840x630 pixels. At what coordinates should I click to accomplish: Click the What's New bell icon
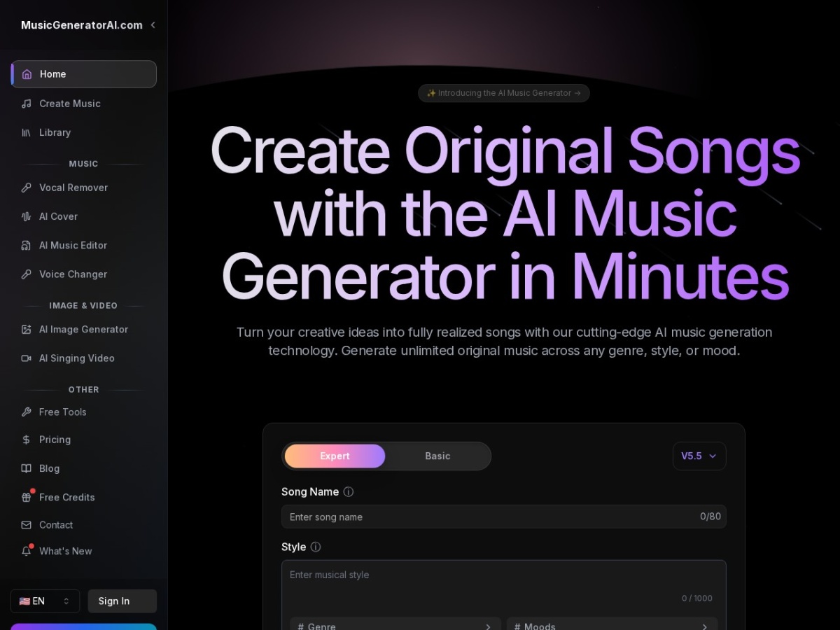point(27,551)
